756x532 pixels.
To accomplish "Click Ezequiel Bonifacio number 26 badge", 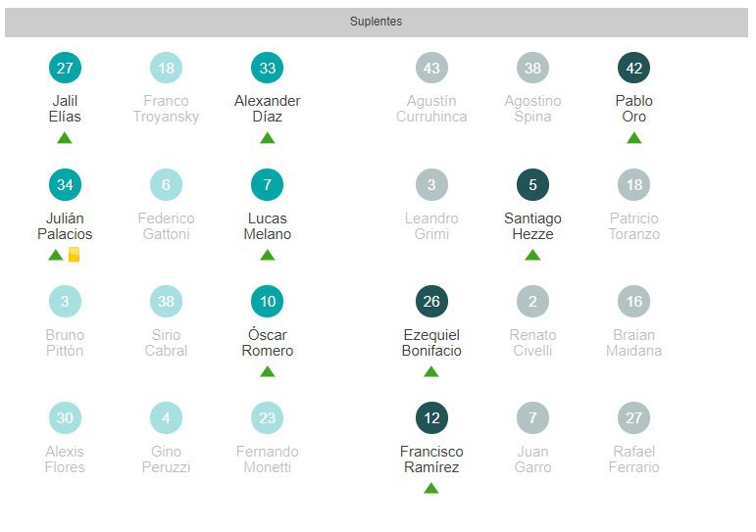I will pos(431,301).
